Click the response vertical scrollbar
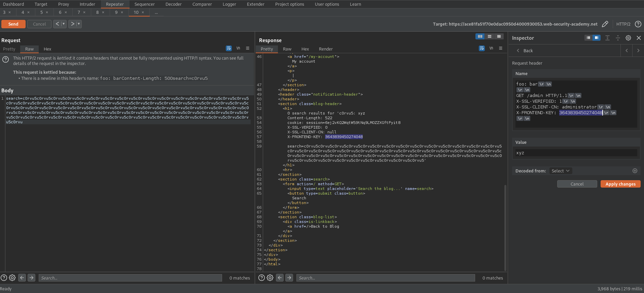The image size is (644, 293). click(x=505, y=228)
